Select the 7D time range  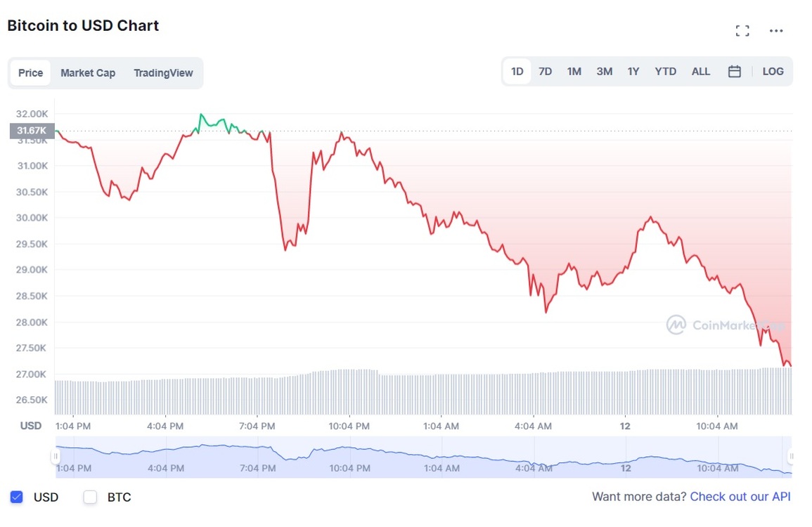[x=545, y=72]
